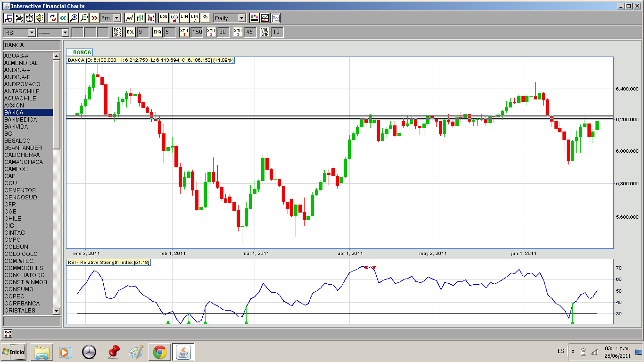
Task: Toggle the EMA indicator
Action: (x=157, y=32)
